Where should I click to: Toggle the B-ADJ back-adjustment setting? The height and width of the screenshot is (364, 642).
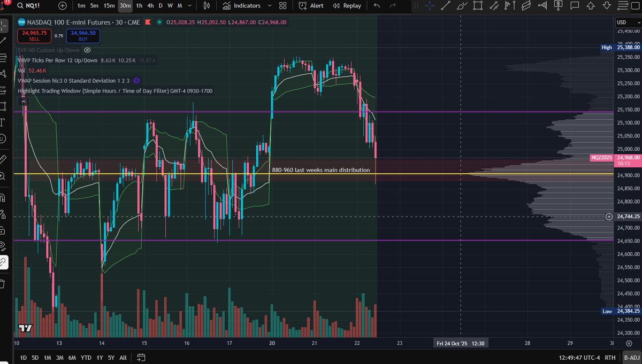click(x=632, y=358)
